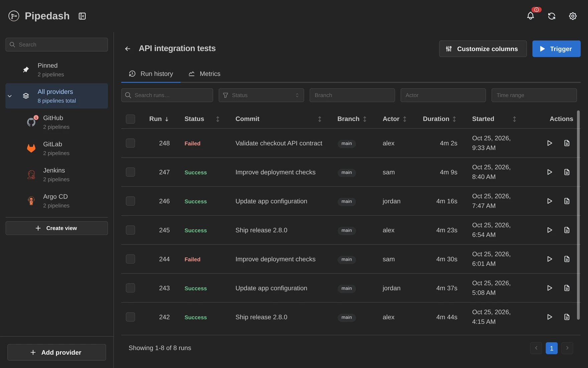Click the table vertical scrollbar
The width and height of the screenshot is (588, 368).
coord(578,215)
